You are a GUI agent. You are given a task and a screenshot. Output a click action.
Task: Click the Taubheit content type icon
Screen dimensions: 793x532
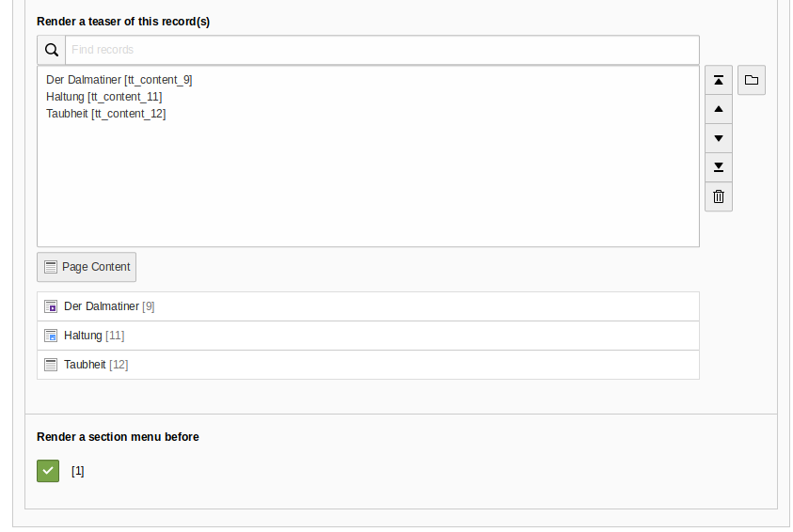click(51, 365)
